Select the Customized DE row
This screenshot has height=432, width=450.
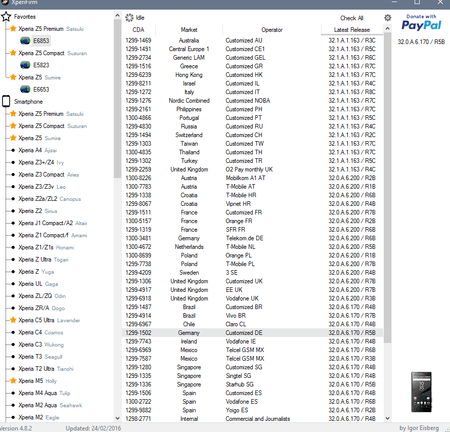253,333
